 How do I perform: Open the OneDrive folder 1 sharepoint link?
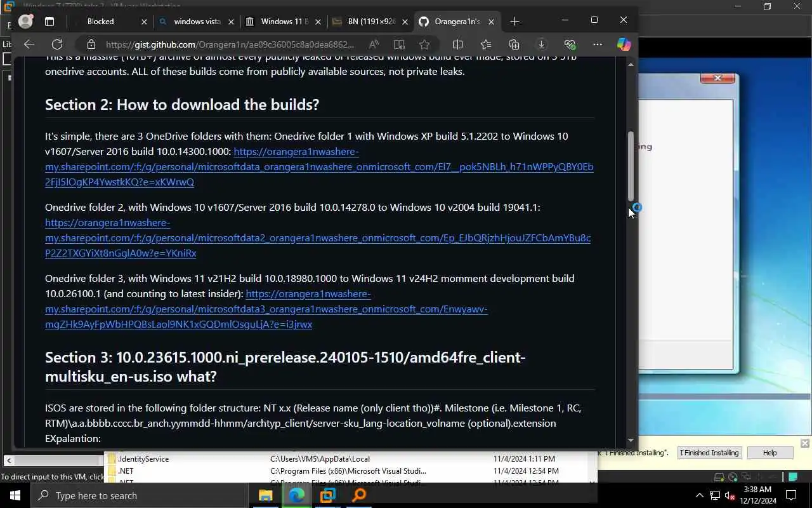319,166
